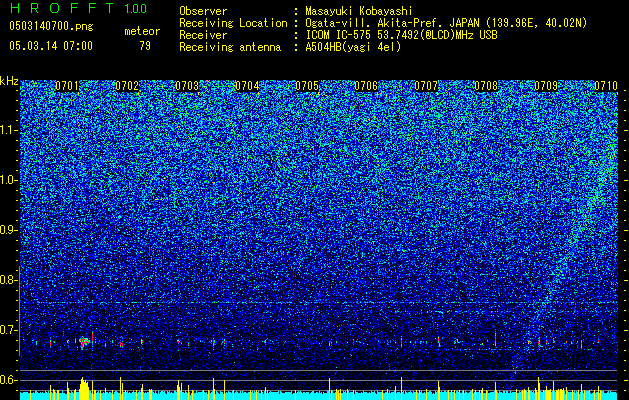This screenshot has height=400, width=629.
Task: Click the 0.7 kHz axis label
Action: 9,330
